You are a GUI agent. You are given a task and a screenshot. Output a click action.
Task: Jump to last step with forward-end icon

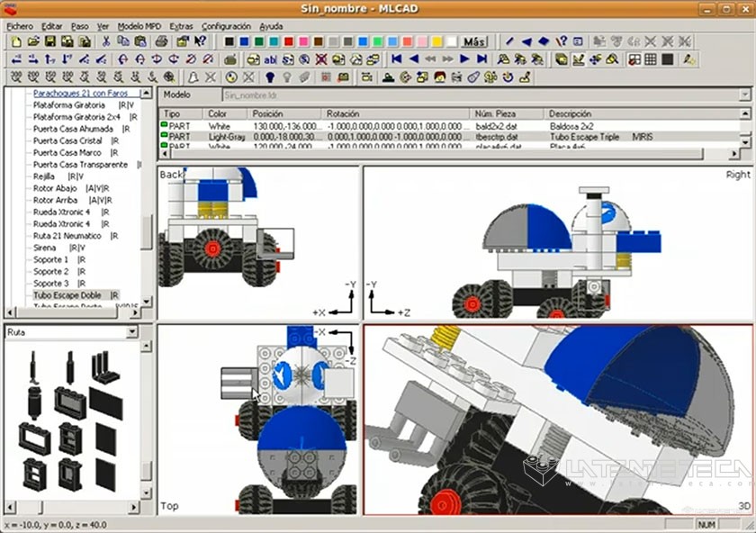(x=482, y=59)
